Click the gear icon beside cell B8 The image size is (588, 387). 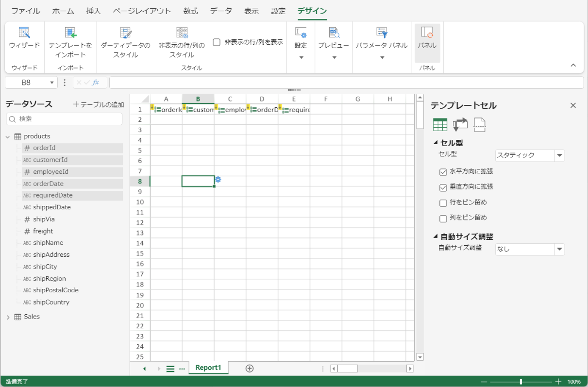pos(218,180)
